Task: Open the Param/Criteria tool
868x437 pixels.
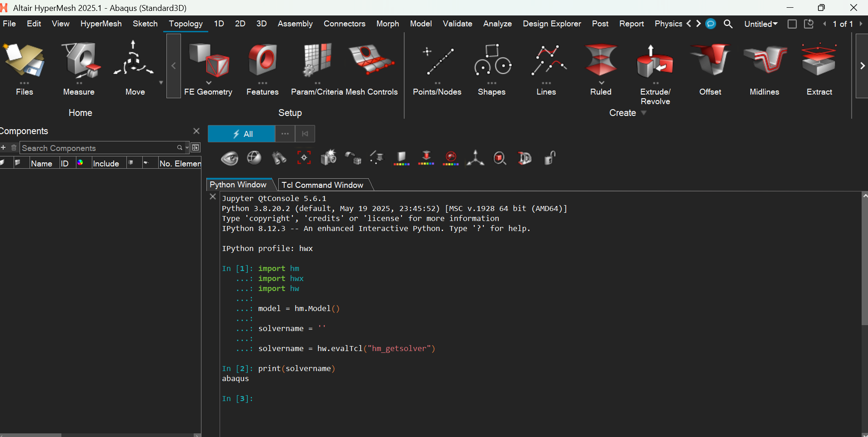Action: click(x=317, y=60)
